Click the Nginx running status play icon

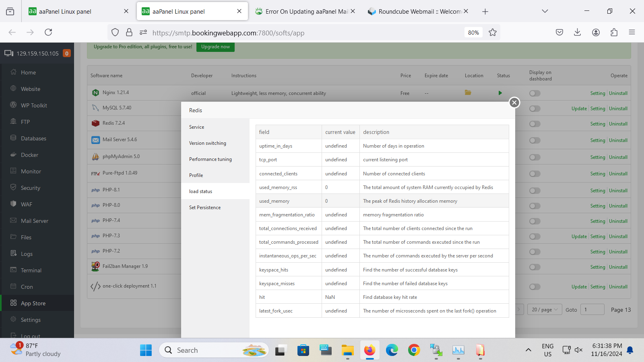(500, 93)
